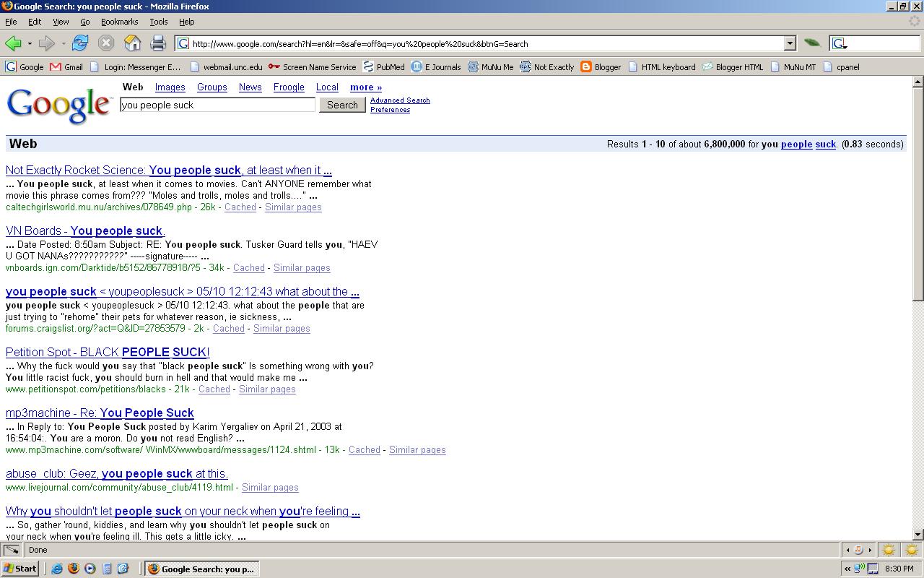The width and height of the screenshot is (924, 578).
Task: Open the abuse_club livejournal result
Action: [117, 474]
